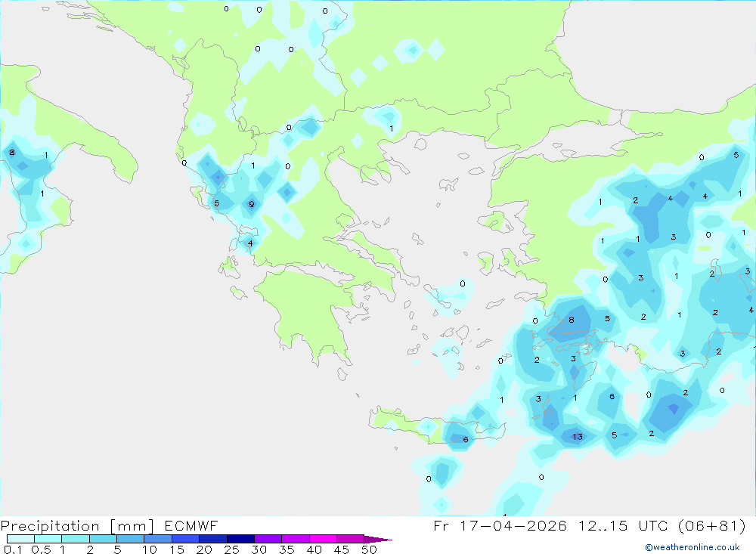The height and width of the screenshot is (554, 756).
Task: Click the 'Fr' weekday label
Action: point(442,525)
